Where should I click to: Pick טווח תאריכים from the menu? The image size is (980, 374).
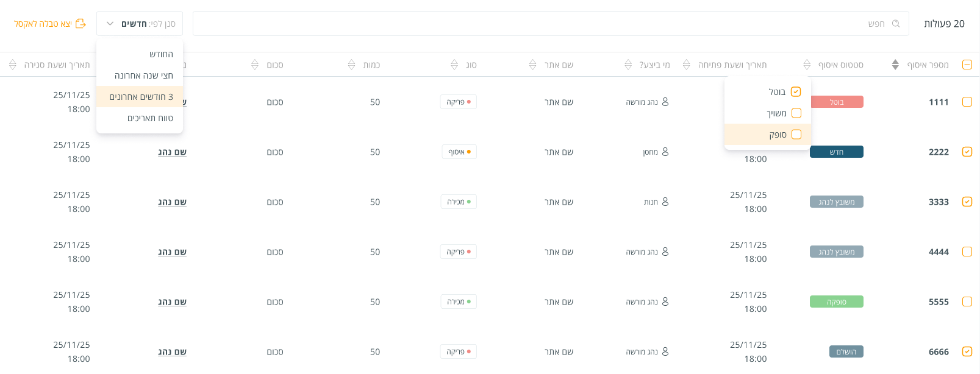[140, 118]
